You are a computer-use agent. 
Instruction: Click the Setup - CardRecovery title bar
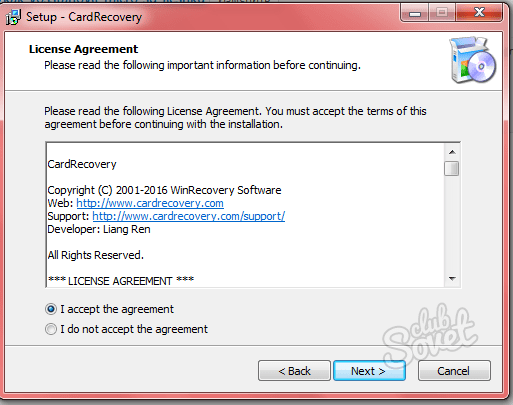[x=233, y=17]
